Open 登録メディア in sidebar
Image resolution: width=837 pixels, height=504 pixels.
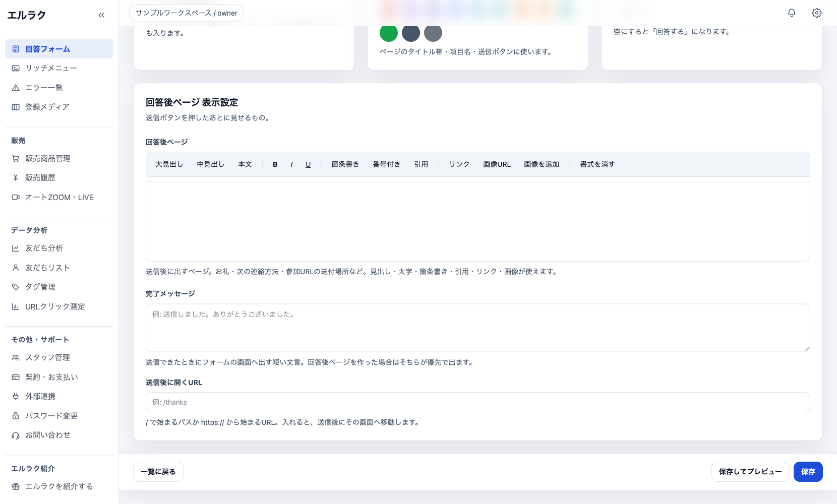coord(59,107)
